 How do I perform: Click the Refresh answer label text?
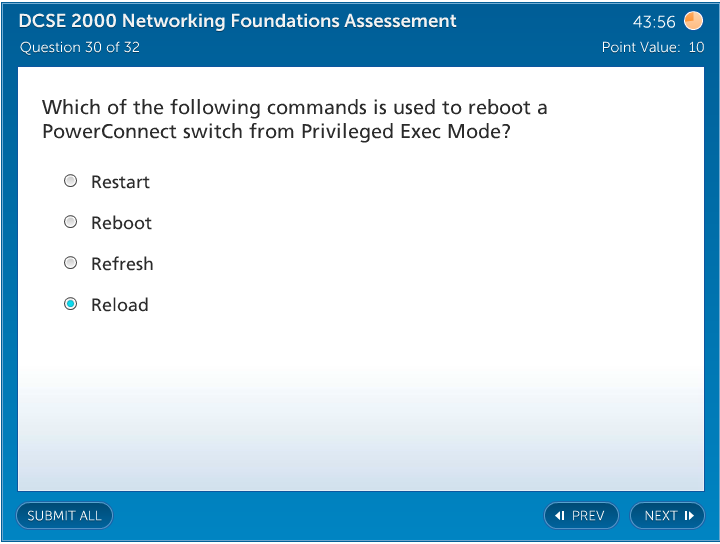pos(122,264)
